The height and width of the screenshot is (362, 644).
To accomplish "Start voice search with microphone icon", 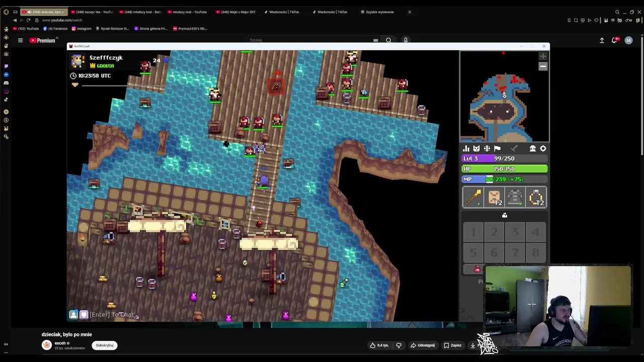I will pos(406,40).
